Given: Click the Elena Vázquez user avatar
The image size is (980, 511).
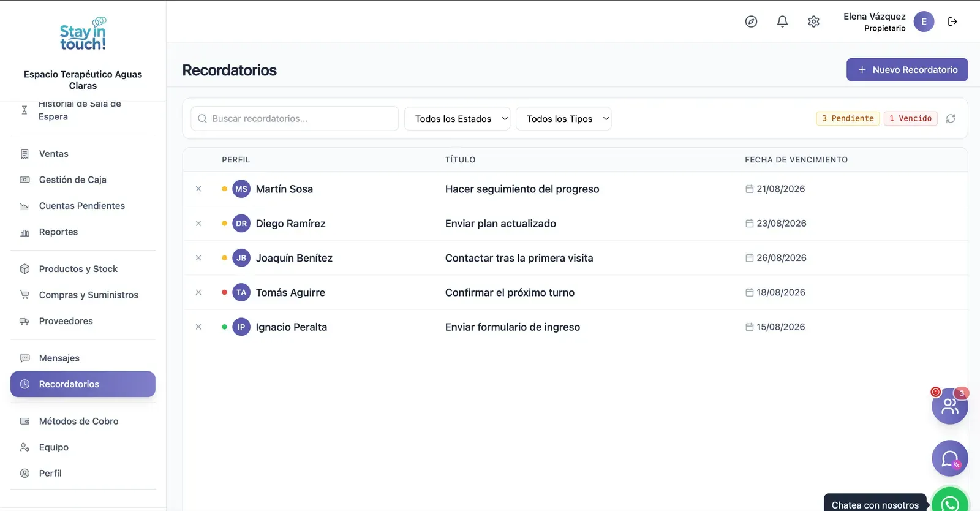Looking at the screenshot, I should [924, 21].
